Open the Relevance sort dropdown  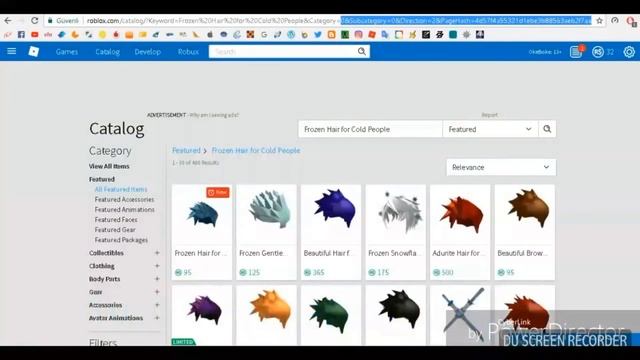(501, 167)
